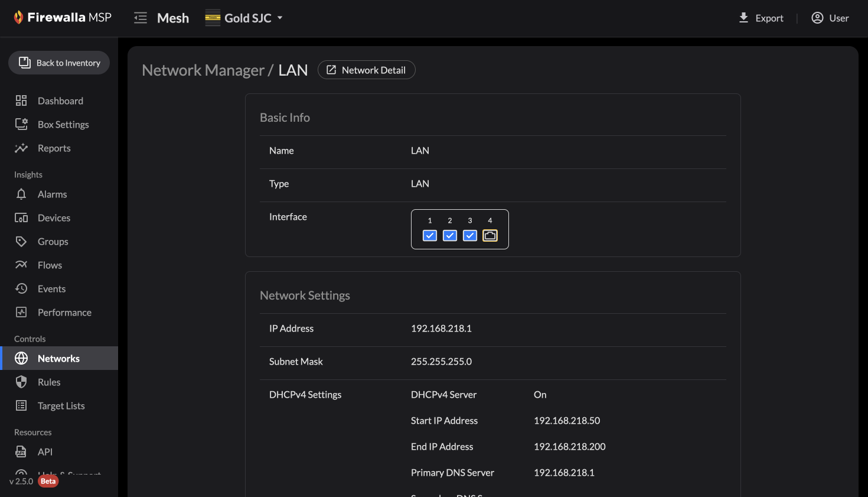The width and height of the screenshot is (868, 497).
Task: Click the Box Settings gear icon
Action: 21,124
